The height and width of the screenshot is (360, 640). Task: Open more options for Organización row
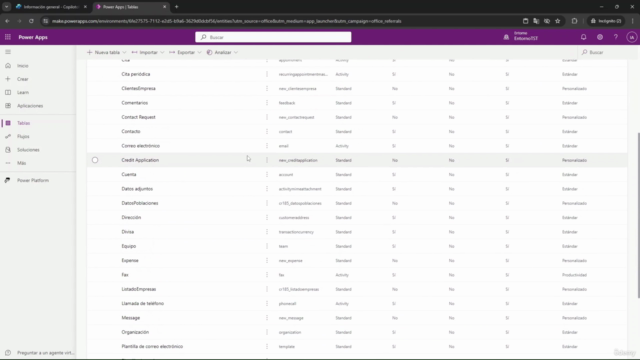[267, 332]
